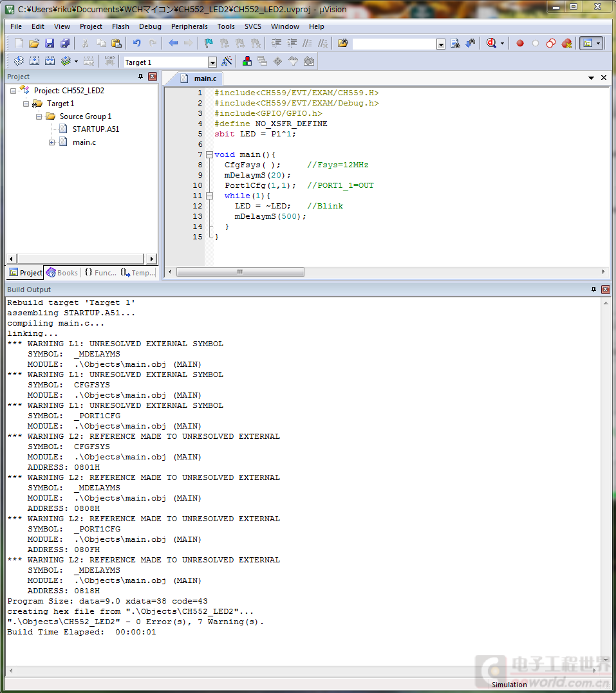This screenshot has height=693, width=616.
Task: Open the Project menu
Action: pos(91,26)
